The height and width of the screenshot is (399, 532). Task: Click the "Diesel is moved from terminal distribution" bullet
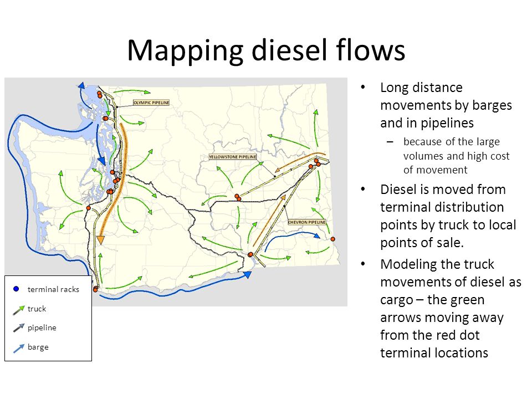448,216
